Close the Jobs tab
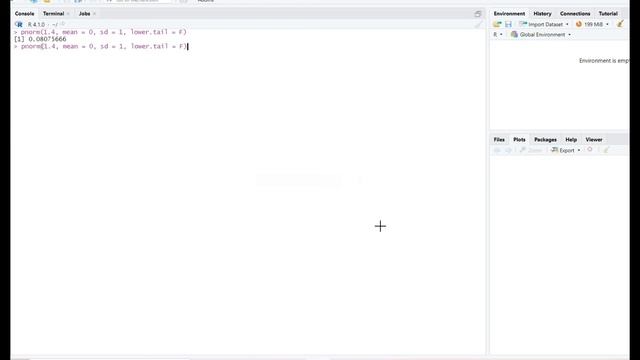The height and width of the screenshot is (360, 640). (94, 14)
